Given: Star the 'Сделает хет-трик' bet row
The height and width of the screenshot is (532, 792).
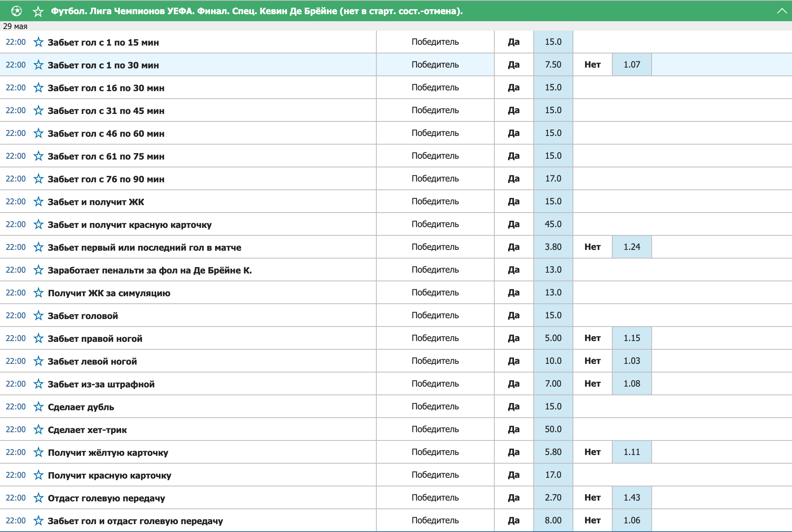Looking at the screenshot, I should point(38,429).
